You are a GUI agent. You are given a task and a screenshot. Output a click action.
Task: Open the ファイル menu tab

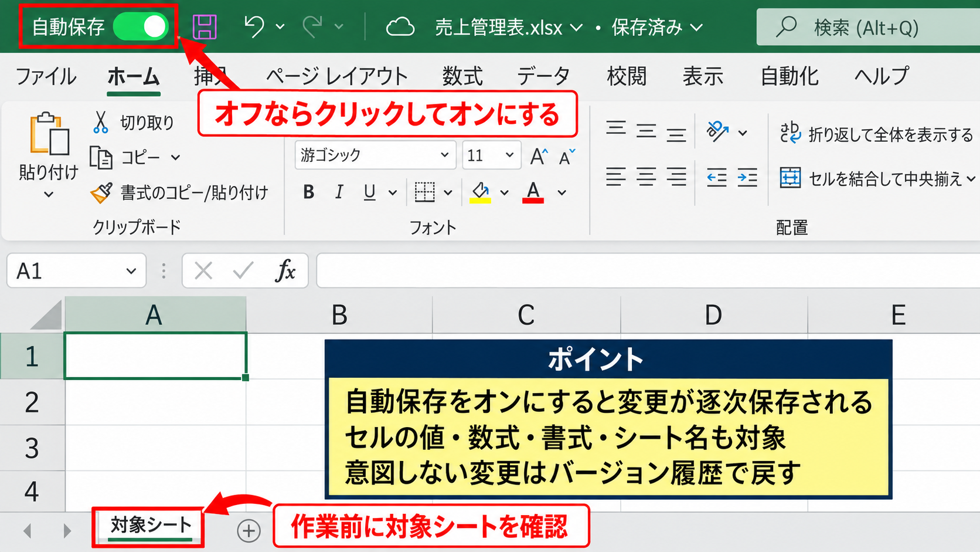(x=46, y=76)
